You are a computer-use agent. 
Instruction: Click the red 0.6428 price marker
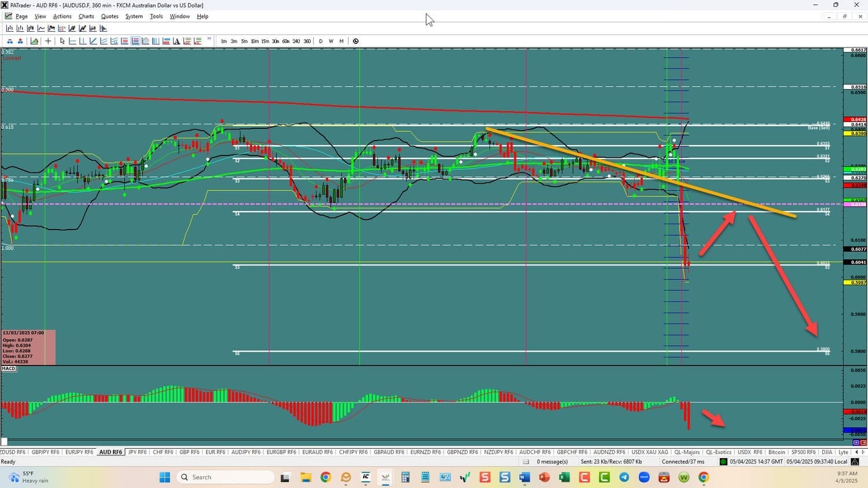[x=858, y=120]
